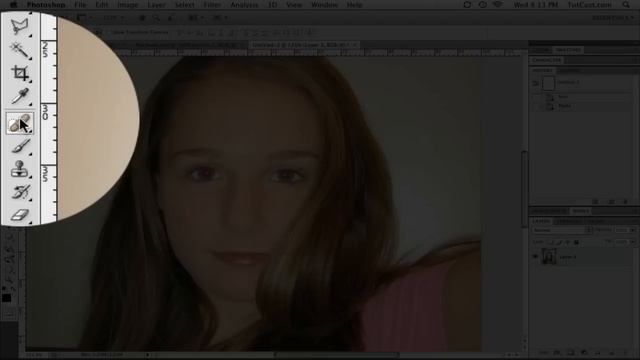640x360 pixels.
Task: Open the layer Fill slider dropdown
Action: (x=632, y=242)
